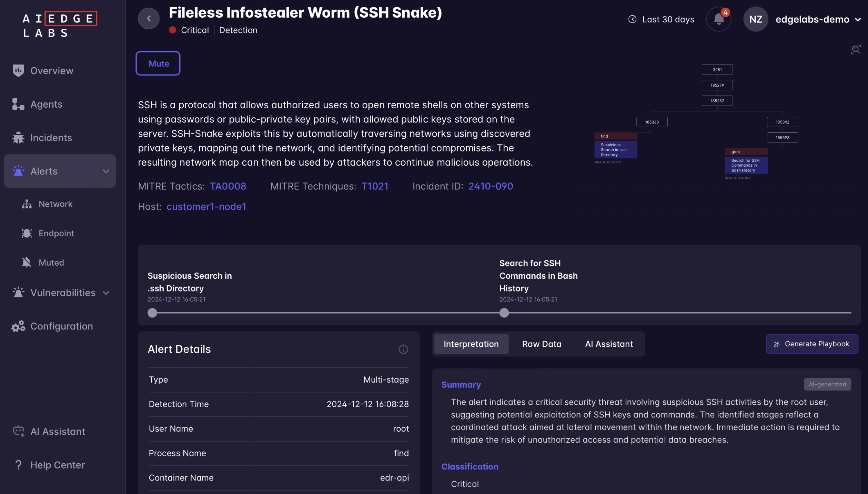Click the Muted bell-slash icon

point(27,263)
